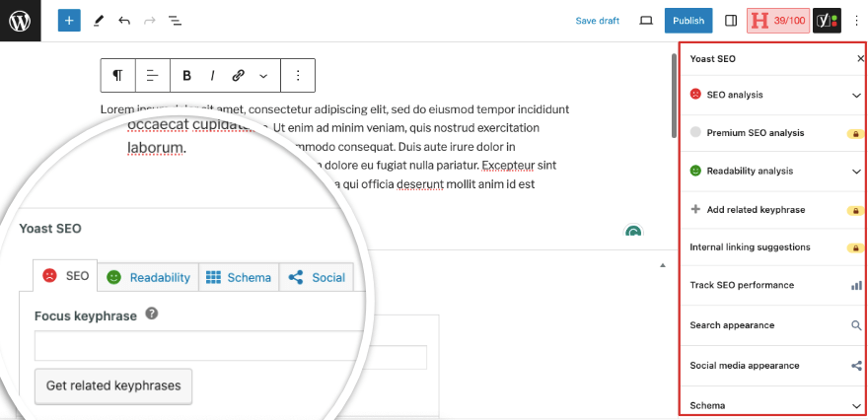Open Social media appearance
The image size is (868, 420).
[x=773, y=366]
